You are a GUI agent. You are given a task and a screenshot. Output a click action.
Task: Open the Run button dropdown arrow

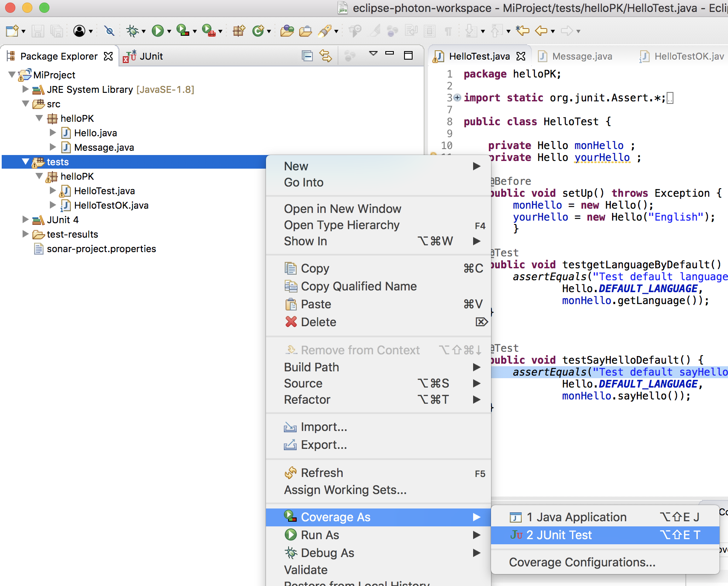coord(169,32)
